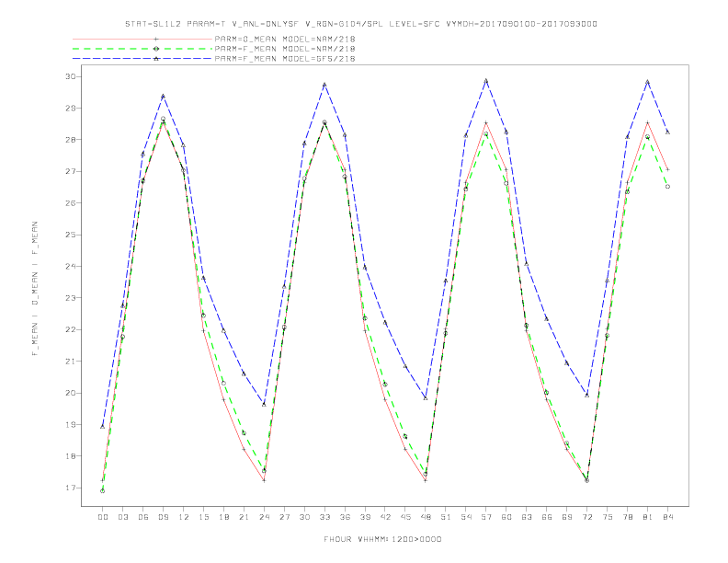The height and width of the screenshot is (563, 728).
Task: Click y-axis tick label 23
Action: (x=71, y=298)
